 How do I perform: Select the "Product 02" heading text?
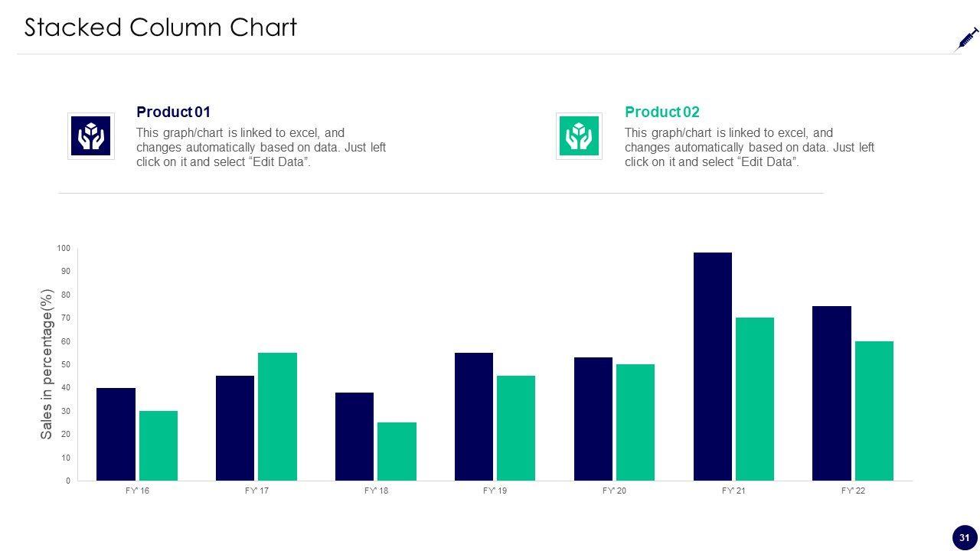[662, 112]
